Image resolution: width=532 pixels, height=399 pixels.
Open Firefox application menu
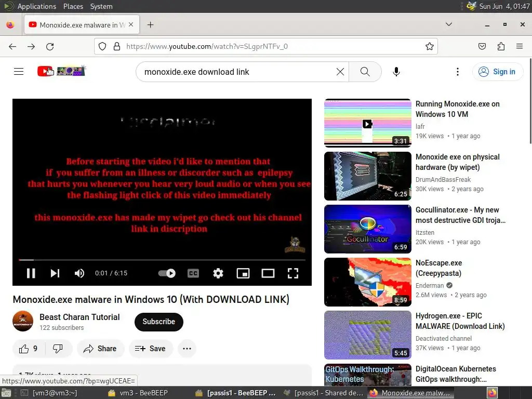tap(520, 46)
